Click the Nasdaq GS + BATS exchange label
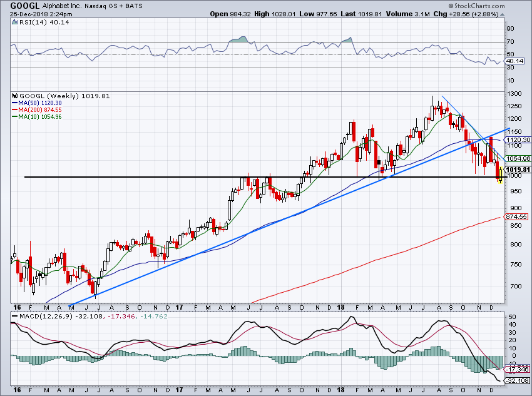Image resolution: width=532 pixels, height=396 pixels. click(x=114, y=6)
